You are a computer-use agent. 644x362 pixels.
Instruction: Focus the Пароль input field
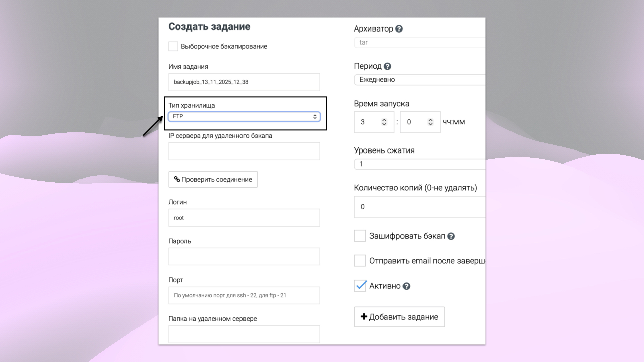pyautogui.click(x=244, y=256)
